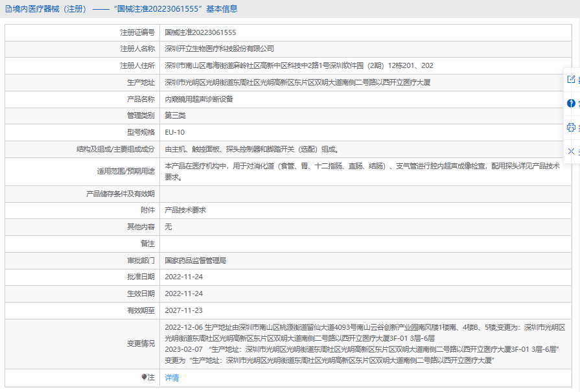Click the 有效期至 date 2027-11-23
Viewport: 580px width, 392px height.
(183, 310)
